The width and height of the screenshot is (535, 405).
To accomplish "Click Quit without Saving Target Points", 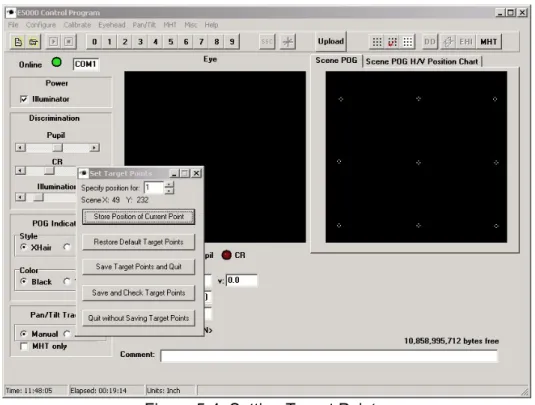I will click(139, 318).
